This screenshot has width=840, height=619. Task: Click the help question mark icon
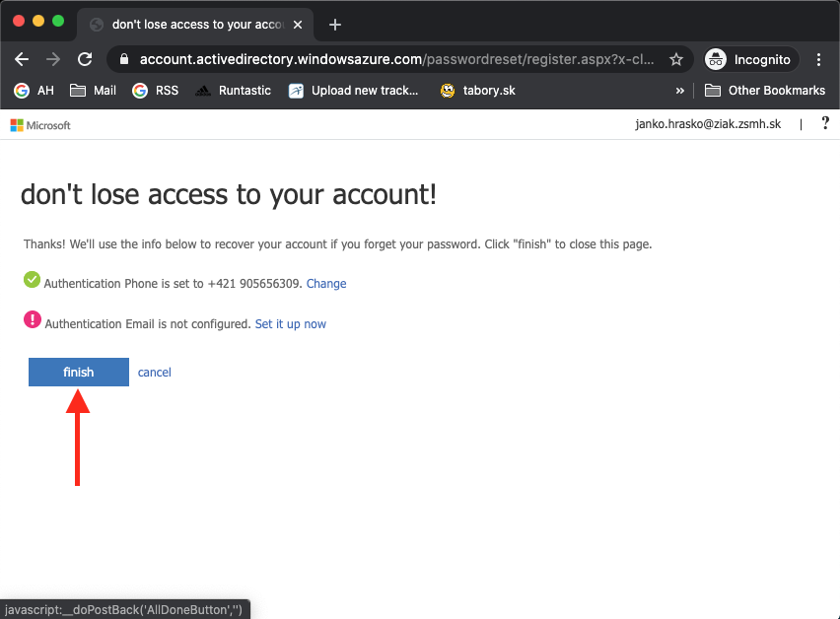[825, 124]
